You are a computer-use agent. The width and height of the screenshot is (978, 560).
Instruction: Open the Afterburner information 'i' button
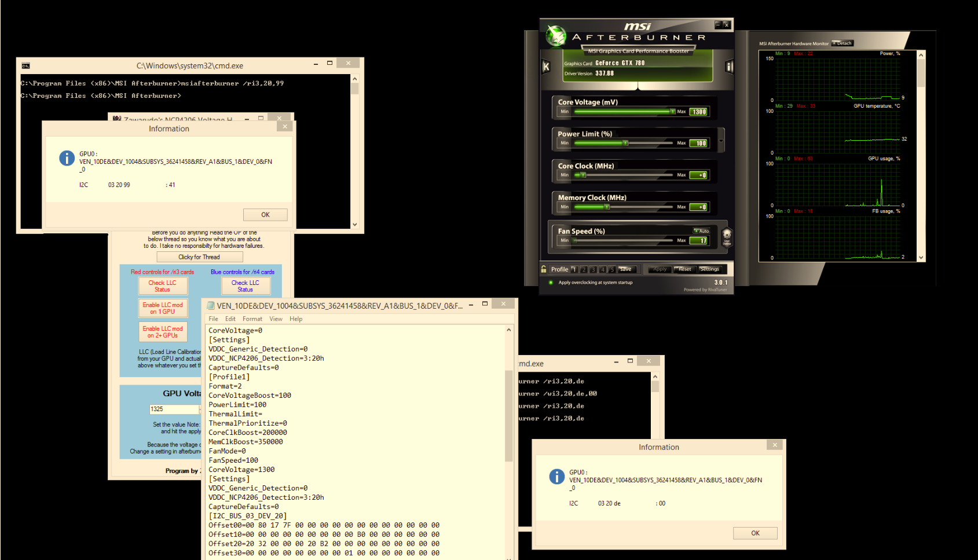729,67
